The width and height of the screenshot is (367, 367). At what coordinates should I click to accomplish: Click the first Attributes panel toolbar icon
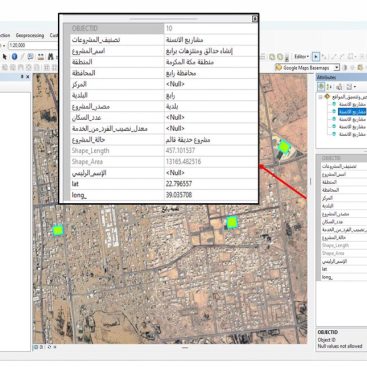[321, 87]
